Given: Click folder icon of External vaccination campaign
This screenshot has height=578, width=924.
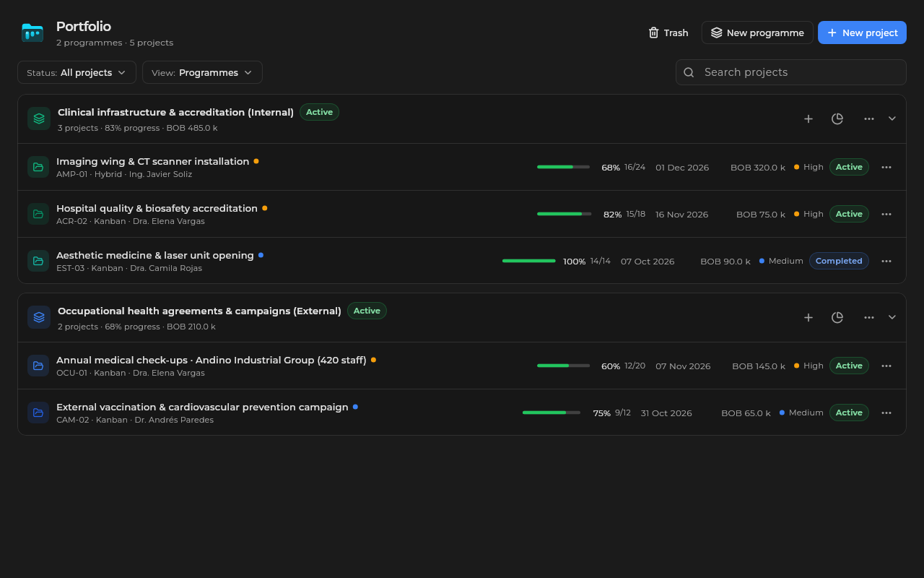Looking at the screenshot, I should click(x=38, y=413).
